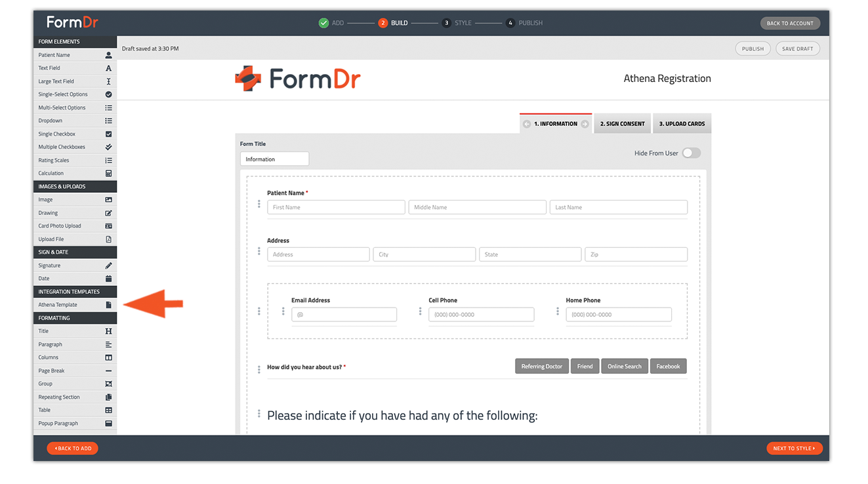
Task: Click the Columns layout icon
Action: click(x=109, y=357)
